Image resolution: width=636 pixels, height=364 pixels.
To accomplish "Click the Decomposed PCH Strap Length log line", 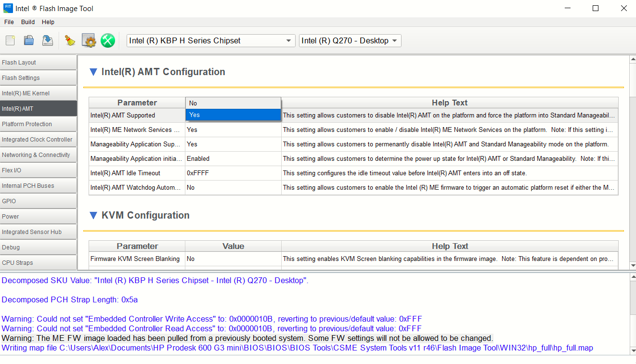I will pyautogui.click(x=70, y=300).
